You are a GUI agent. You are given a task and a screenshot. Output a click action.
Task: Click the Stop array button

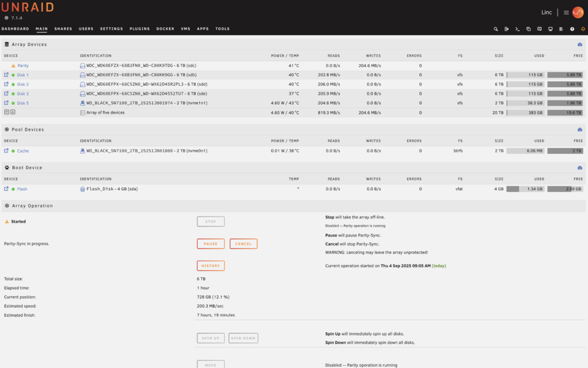[x=211, y=221]
